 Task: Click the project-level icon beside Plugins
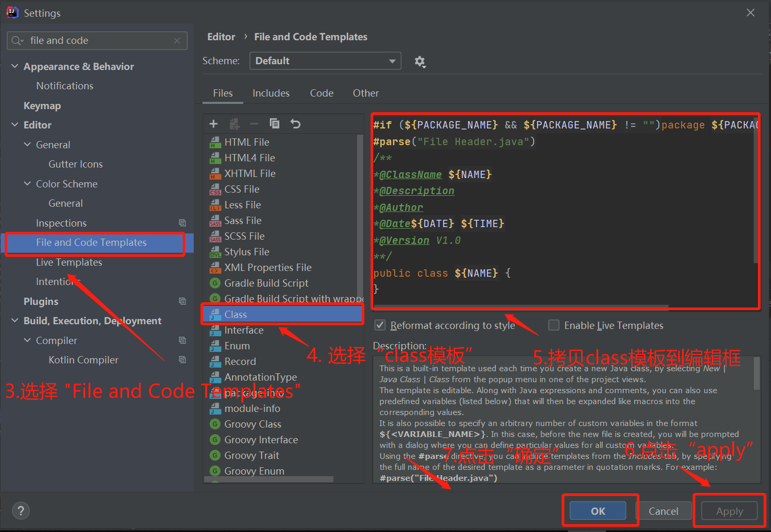(x=182, y=301)
